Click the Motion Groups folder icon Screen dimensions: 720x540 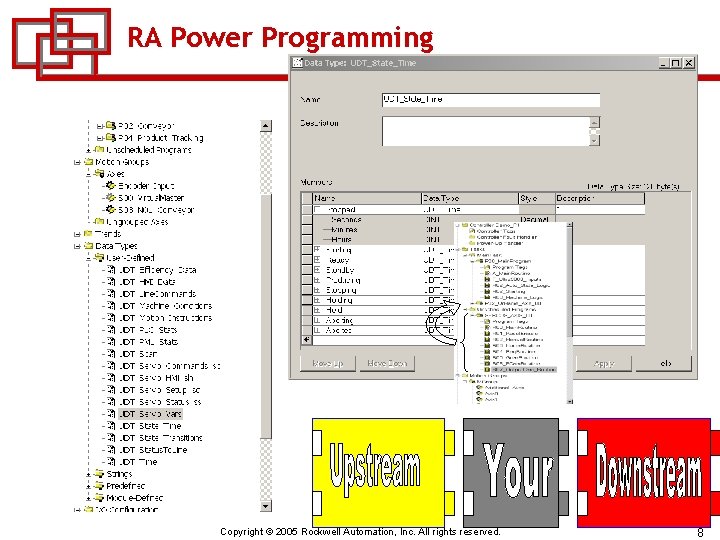tap(89, 162)
